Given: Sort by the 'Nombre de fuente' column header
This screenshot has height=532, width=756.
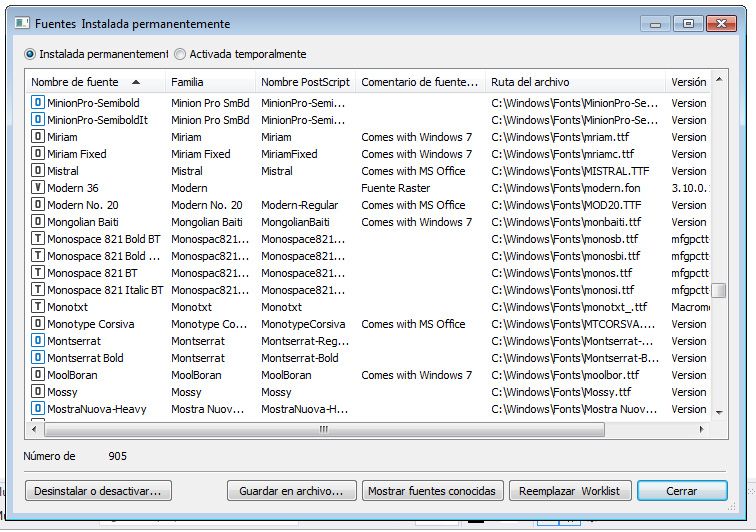Looking at the screenshot, I should pyautogui.click(x=75, y=82).
